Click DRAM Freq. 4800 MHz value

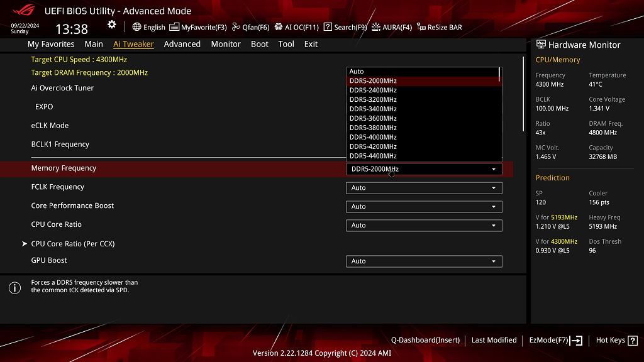coord(603,133)
